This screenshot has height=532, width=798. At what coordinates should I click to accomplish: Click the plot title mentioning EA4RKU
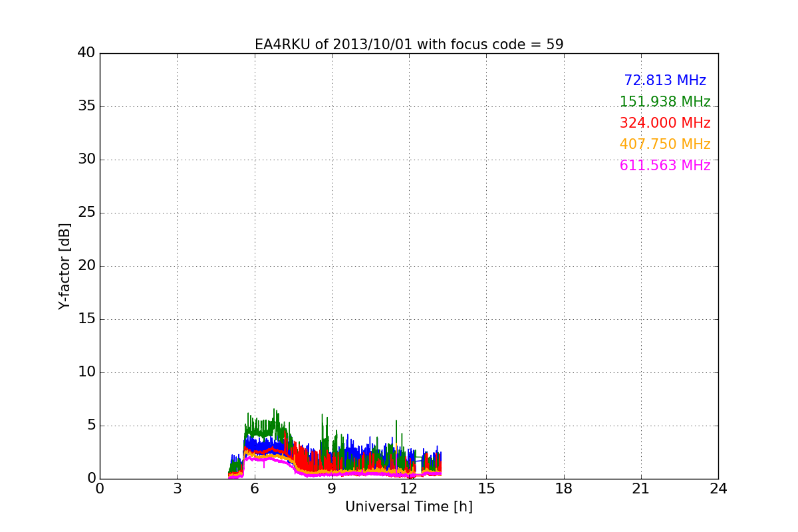409,45
